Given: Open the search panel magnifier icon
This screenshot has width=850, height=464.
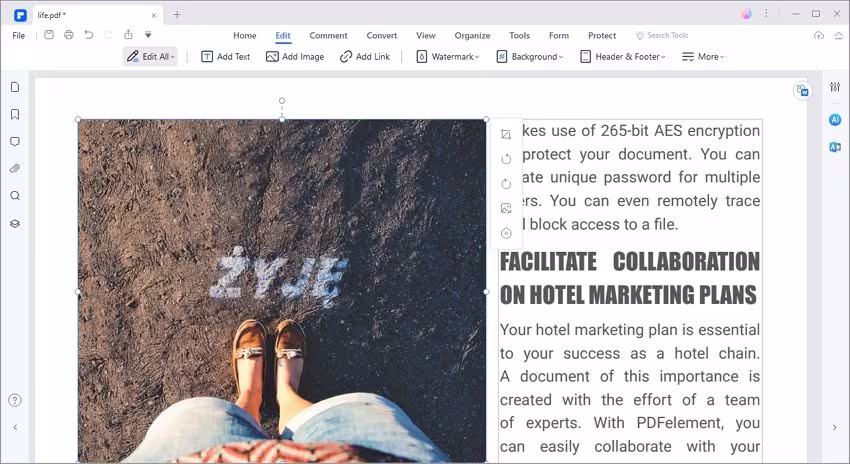Looking at the screenshot, I should 15,196.
